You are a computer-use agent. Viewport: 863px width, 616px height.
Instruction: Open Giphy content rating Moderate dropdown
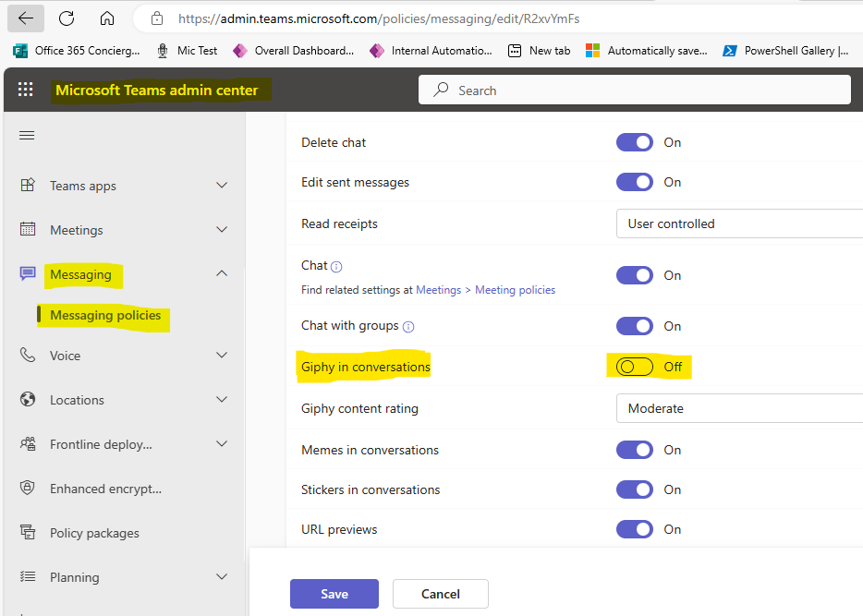(x=739, y=408)
